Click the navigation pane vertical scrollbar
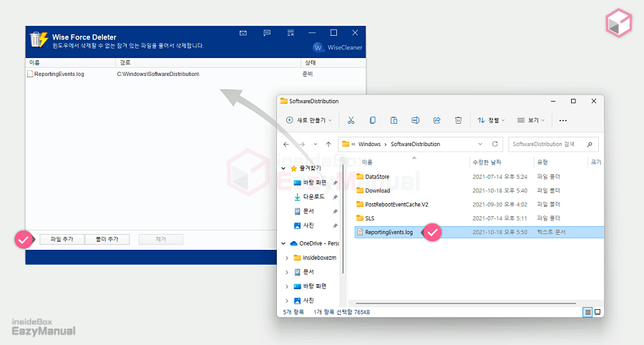Image resolution: width=644 pixels, height=345 pixels. coord(343,220)
